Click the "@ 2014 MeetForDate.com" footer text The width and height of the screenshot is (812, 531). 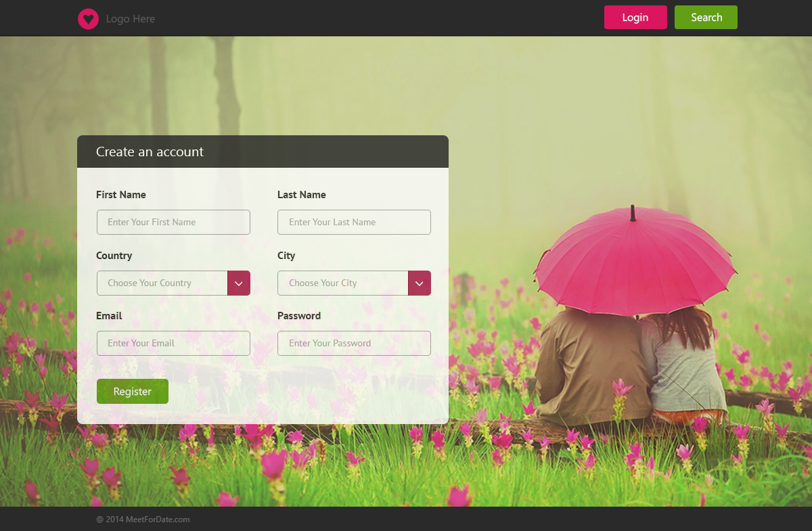(x=143, y=520)
